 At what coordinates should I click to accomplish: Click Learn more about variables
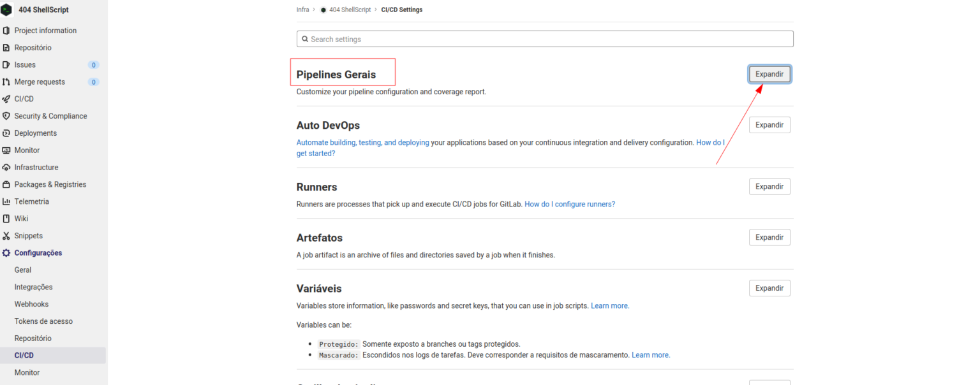click(x=609, y=305)
